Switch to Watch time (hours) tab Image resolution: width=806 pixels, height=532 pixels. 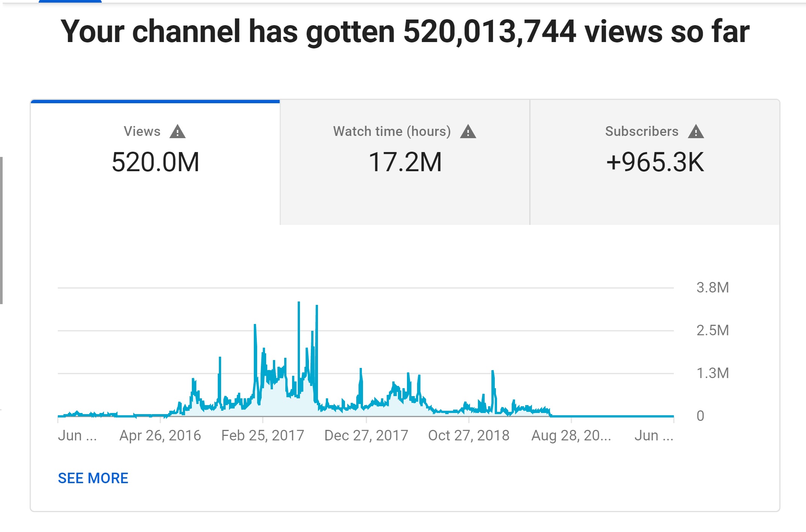click(x=405, y=162)
